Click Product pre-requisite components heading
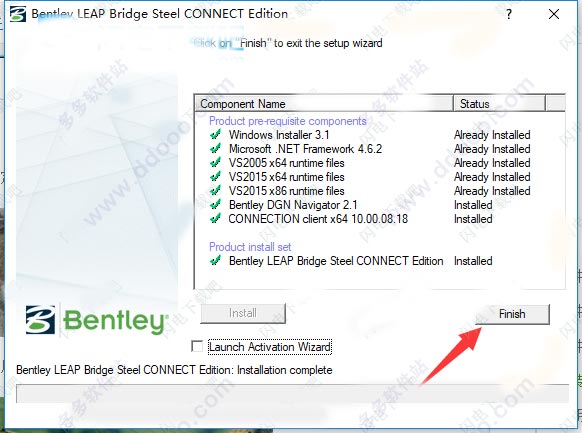The image size is (582, 433). coord(288,121)
